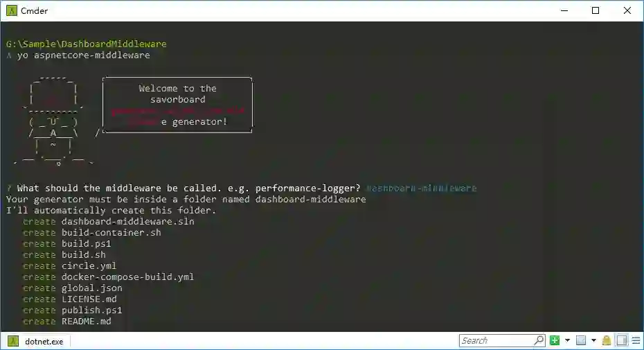Screen dimensions: 644x350
Task: Click the Cmder window title text
Action: click(x=34, y=10)
